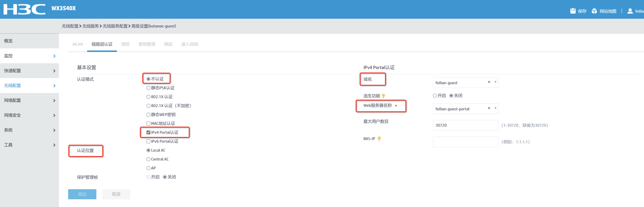Choose Central AC authentication location
This screenshot has height=207, width=644.
click(148, 159)
